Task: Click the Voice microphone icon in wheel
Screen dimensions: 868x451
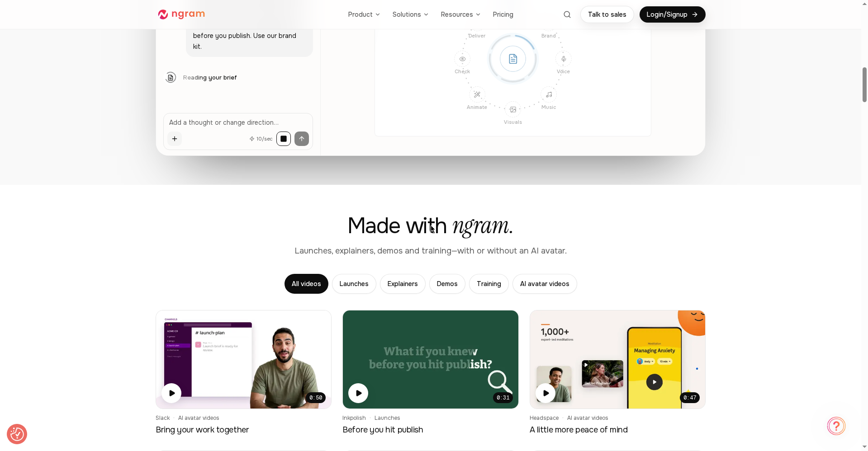Action: (x=564, y=59)
